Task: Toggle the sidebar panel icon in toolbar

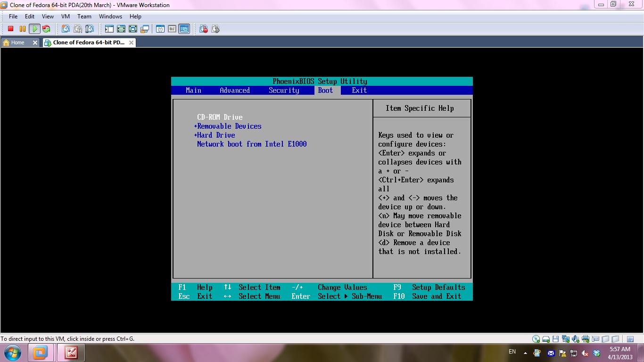Action: tap(109, 29)
